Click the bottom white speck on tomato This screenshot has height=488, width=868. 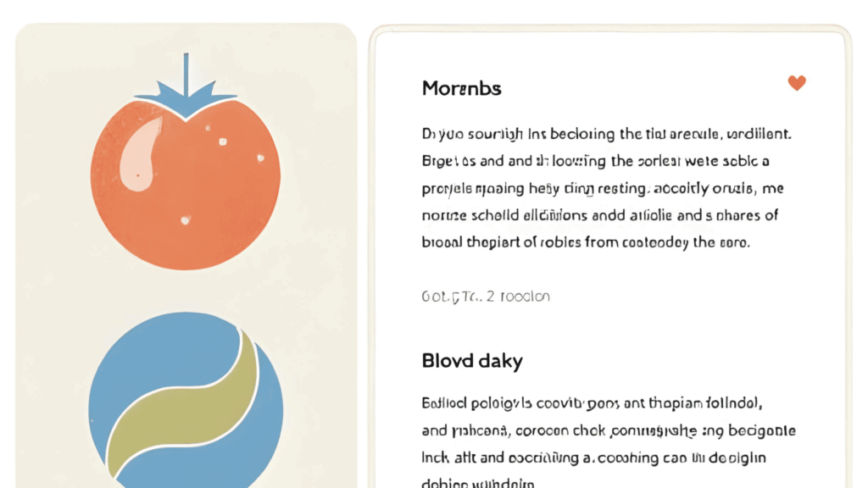click(186, 220)
